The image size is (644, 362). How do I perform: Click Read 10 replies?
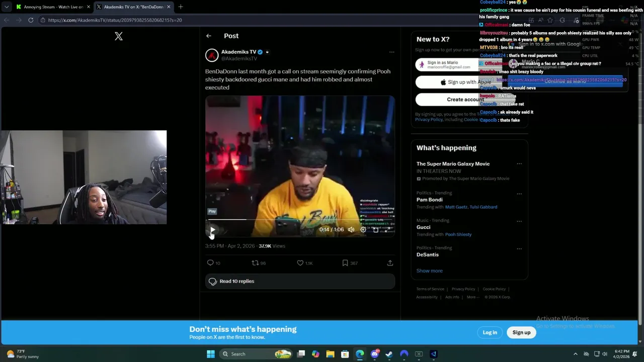pyautogui.click(x=300, y=282)
